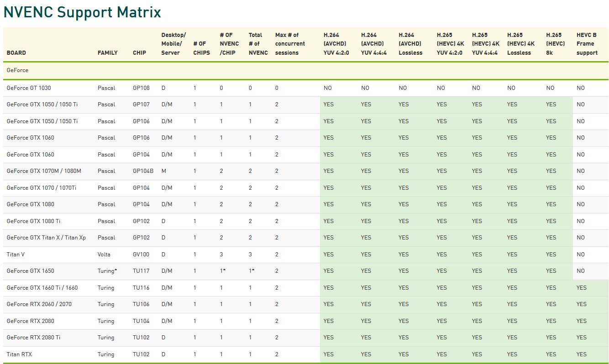Click the H.265 (HEVC) 8k header
The image size is (609, 364).
(556, 44)
